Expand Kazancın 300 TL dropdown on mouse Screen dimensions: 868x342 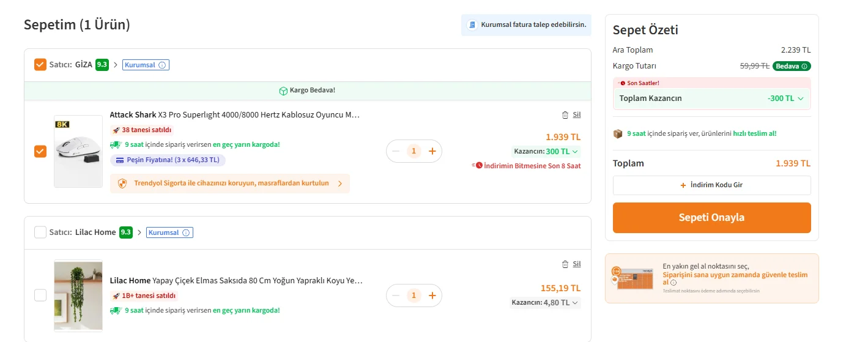(546, 152)
